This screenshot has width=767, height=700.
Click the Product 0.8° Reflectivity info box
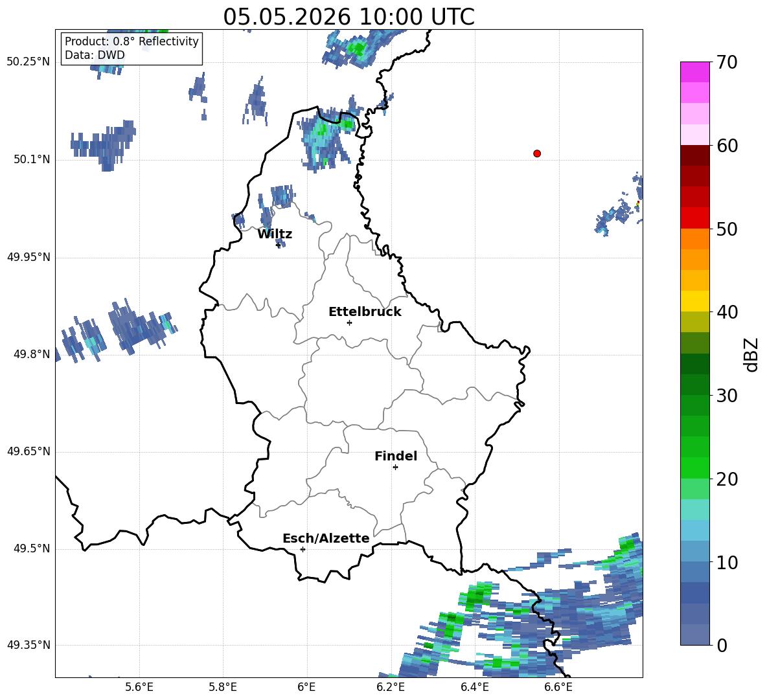coord(132,48)
